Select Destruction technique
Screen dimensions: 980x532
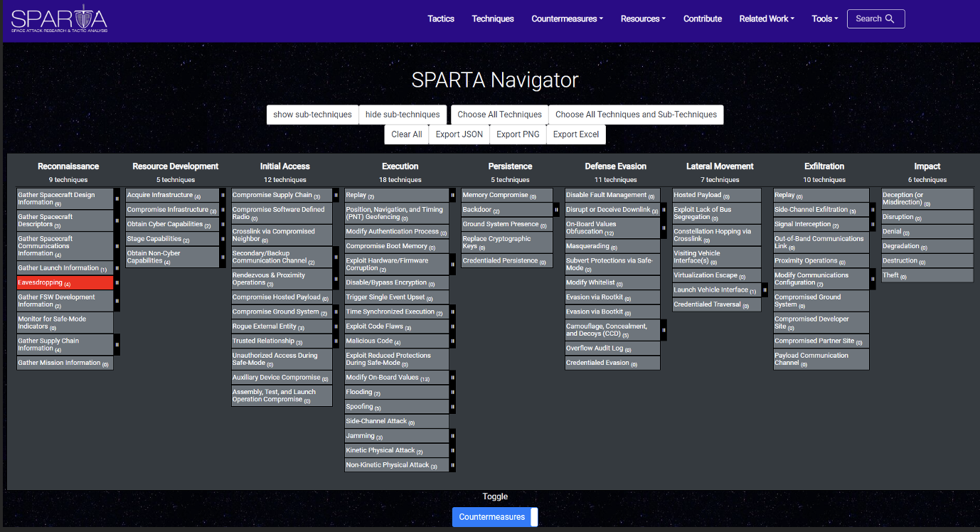point(927,260)
